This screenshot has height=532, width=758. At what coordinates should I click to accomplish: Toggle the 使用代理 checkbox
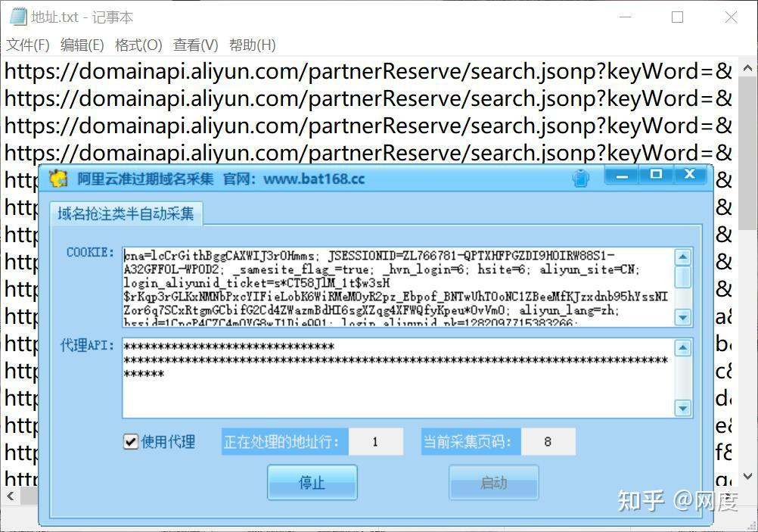pos(131,441)
